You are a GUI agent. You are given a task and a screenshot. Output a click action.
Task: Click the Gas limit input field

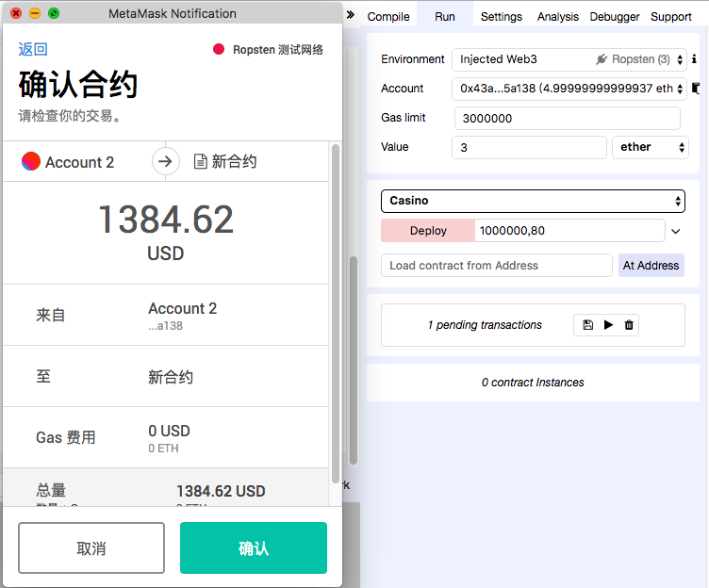coord(567,119)
